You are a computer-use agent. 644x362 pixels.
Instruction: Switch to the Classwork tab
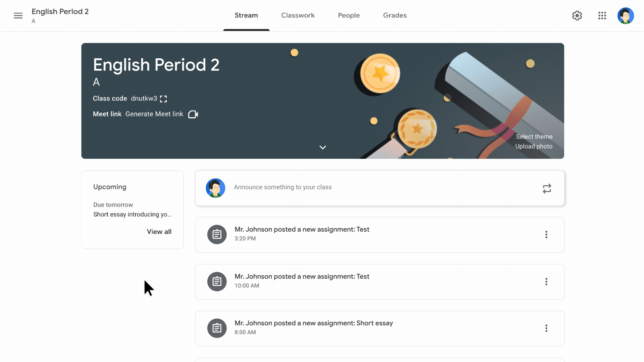[x=298, y=15]
